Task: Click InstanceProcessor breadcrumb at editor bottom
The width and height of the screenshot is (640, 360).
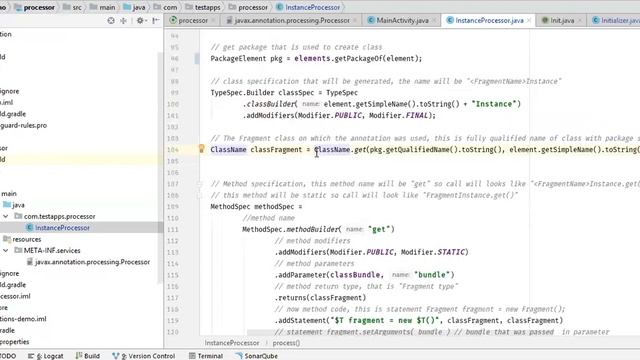Action: tap(232, 343)
